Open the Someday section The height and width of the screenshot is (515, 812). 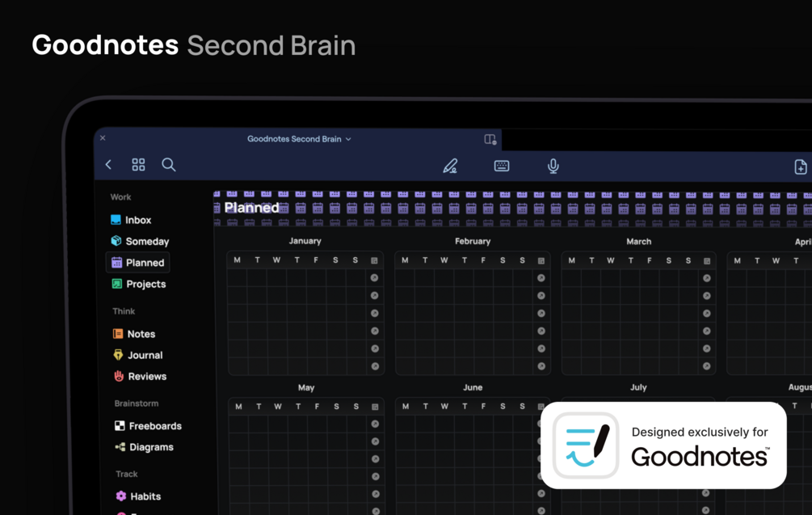click(x=140, y=241)
